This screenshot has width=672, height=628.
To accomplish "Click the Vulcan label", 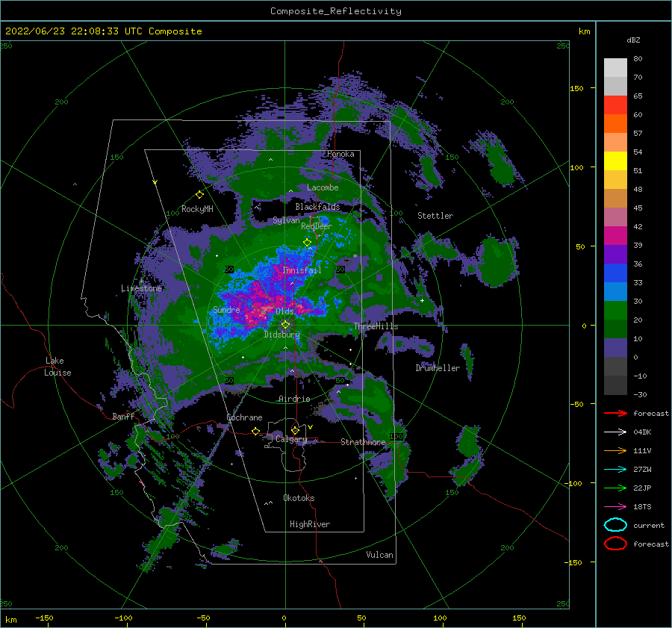I will (380, 555).
